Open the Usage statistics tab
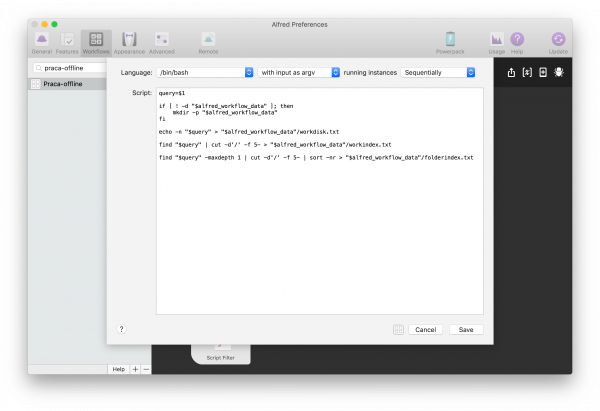This screenshot has height=411, width=600. click(x=496, y=43)
